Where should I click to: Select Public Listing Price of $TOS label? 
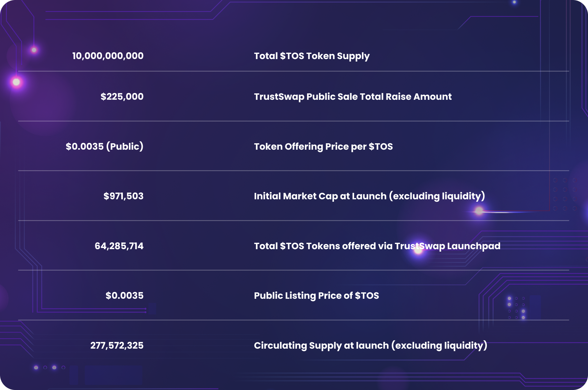coord(317,296)
